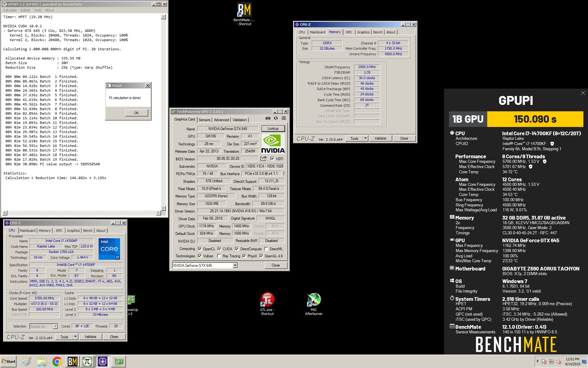Open the Tools menu in GPUPI
The width and height of the screenshot is (588, 368).
pyautogui.click(x=38, y=10)
